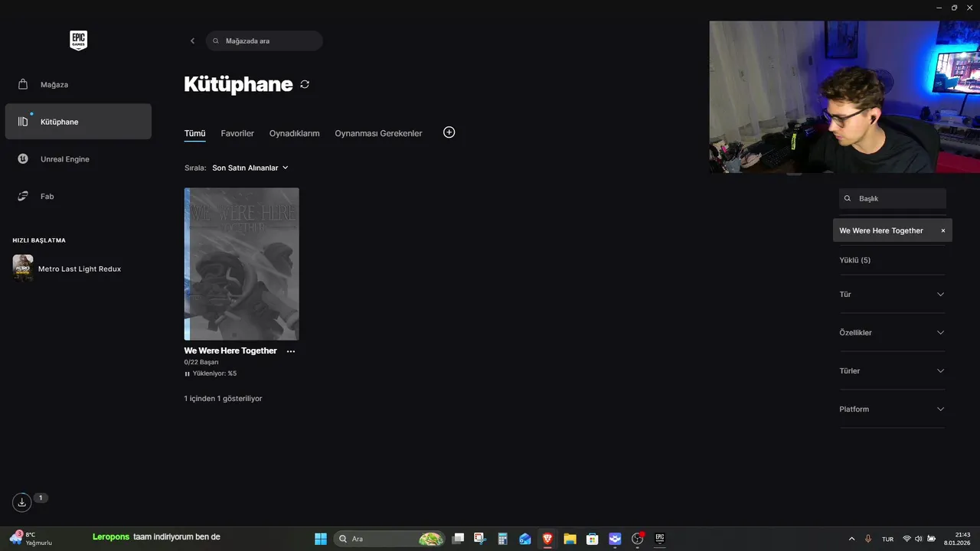
Task: Switch to the Favoriler tab
Action: 237,133
